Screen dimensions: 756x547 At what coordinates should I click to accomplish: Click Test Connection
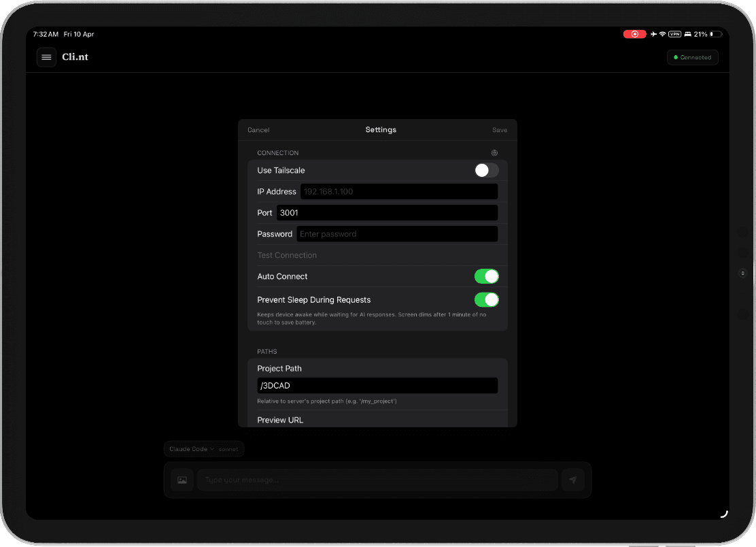(287, 255)
